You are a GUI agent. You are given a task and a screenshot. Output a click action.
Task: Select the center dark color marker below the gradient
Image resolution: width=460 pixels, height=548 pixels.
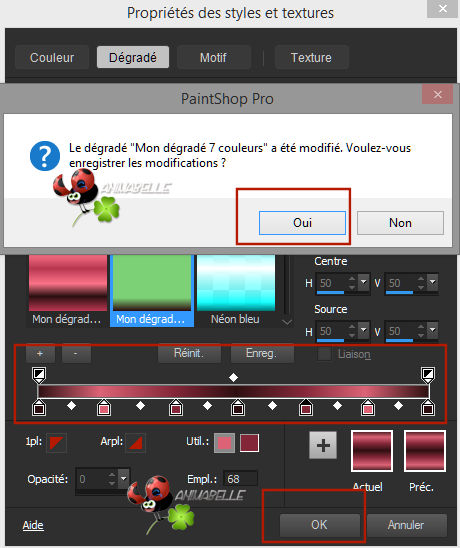click(238, 408)
